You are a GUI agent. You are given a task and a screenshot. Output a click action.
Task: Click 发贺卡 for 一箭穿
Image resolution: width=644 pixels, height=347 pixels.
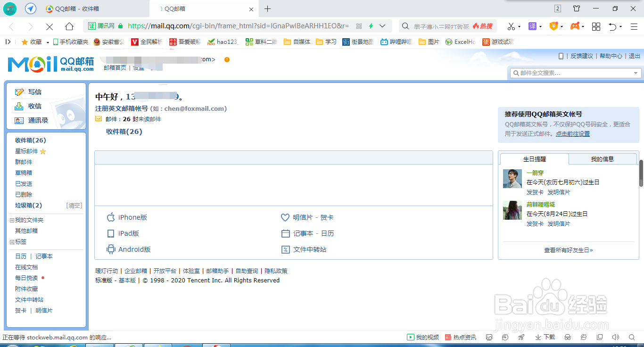pyautogui.click(x=535, y=192)
